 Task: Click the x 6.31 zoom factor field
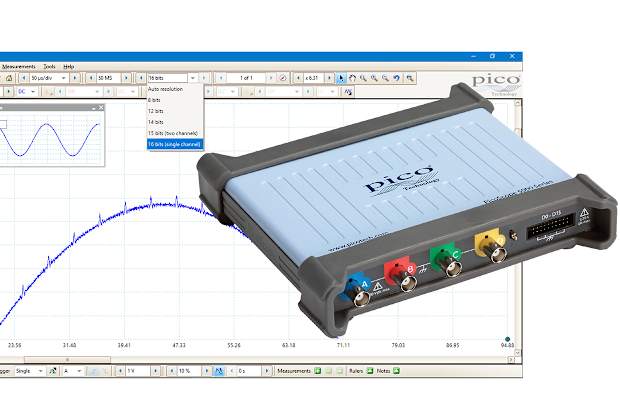314,78
